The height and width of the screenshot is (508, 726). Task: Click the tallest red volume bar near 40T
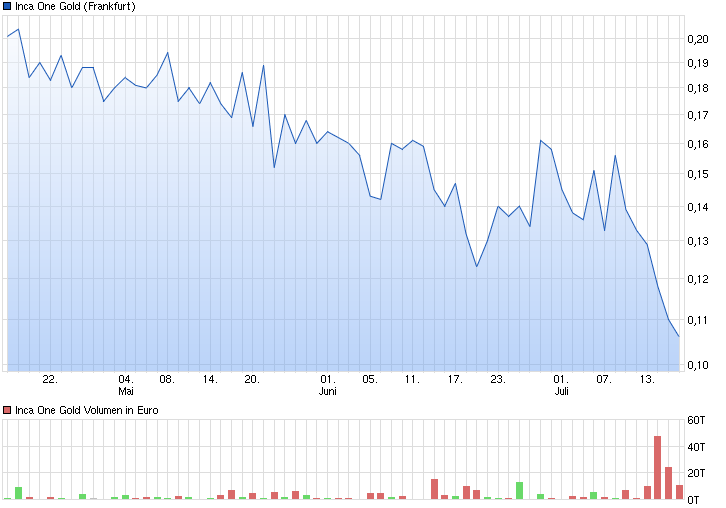coord(657,468)
